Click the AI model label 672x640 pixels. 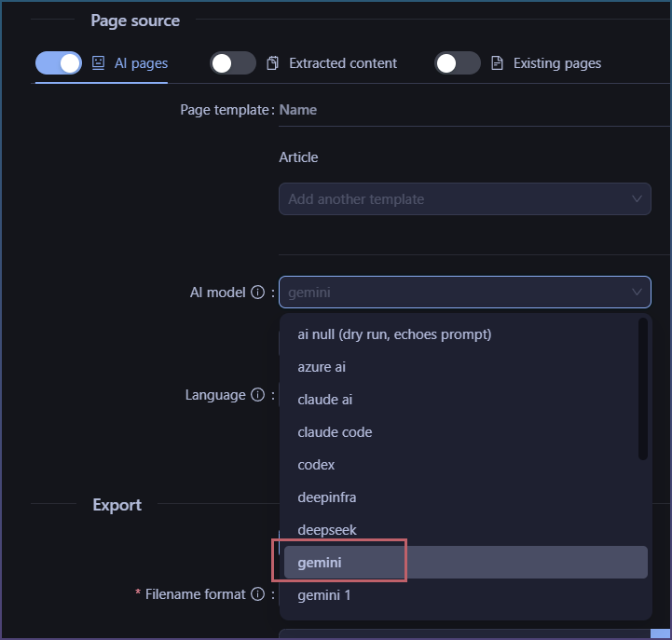click(218, 293)
